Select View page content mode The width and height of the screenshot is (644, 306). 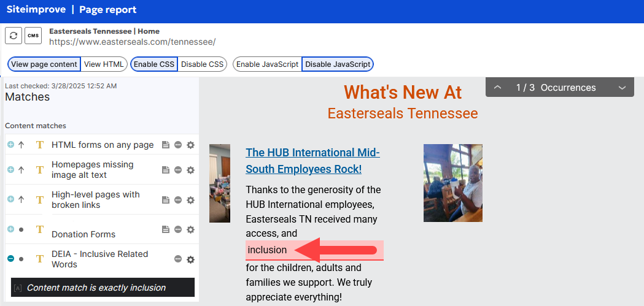tap(44, 64)
